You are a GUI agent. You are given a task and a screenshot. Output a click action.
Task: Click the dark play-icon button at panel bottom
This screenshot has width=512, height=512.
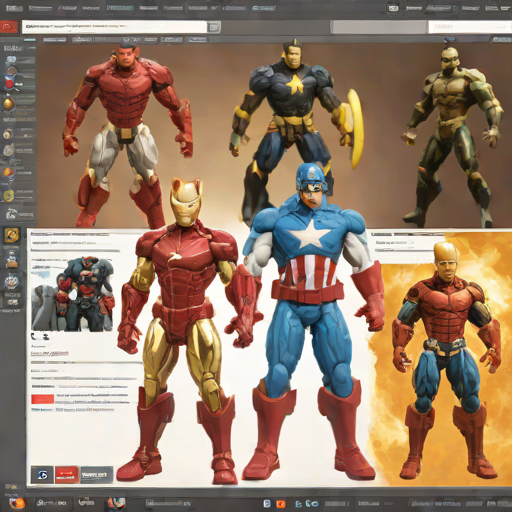42,475
